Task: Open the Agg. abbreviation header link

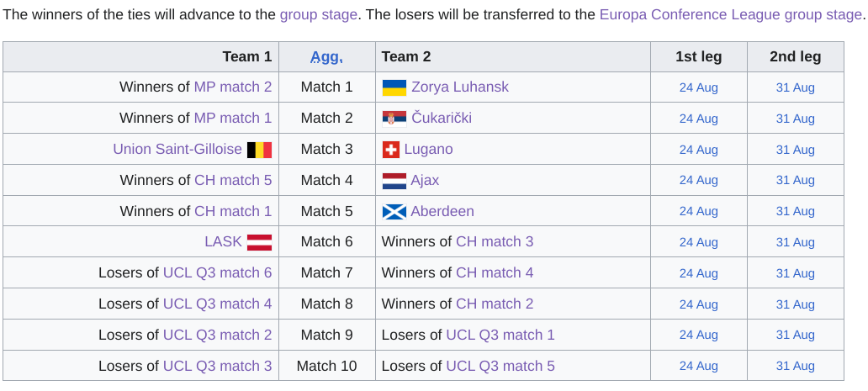Action: [x=326, y=57]
